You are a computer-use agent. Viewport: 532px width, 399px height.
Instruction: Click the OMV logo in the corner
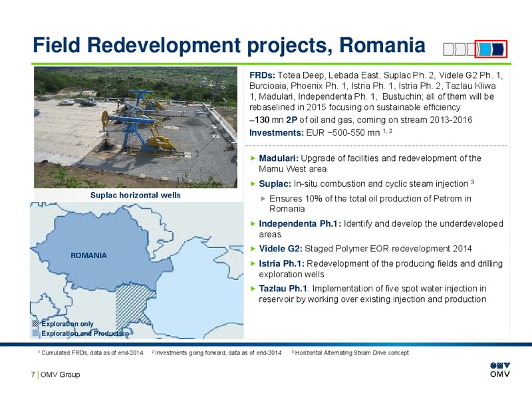pyautogui.click(x=500, y=370)
